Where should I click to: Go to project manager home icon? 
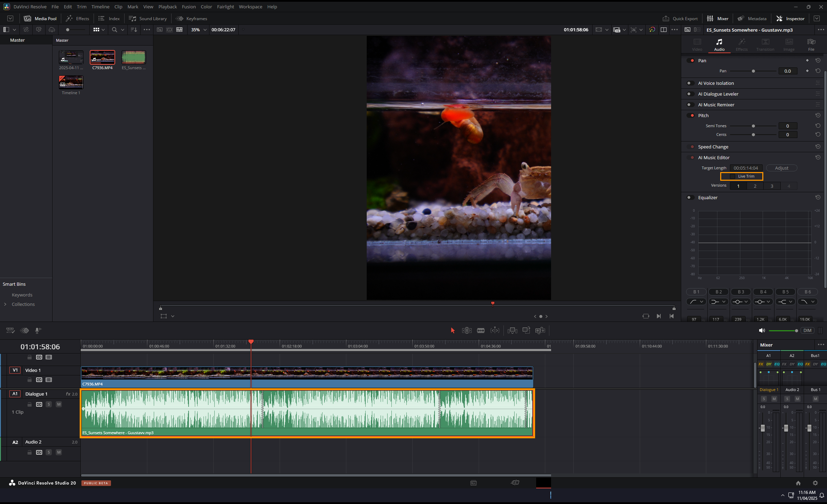click(x=798, y=483)
